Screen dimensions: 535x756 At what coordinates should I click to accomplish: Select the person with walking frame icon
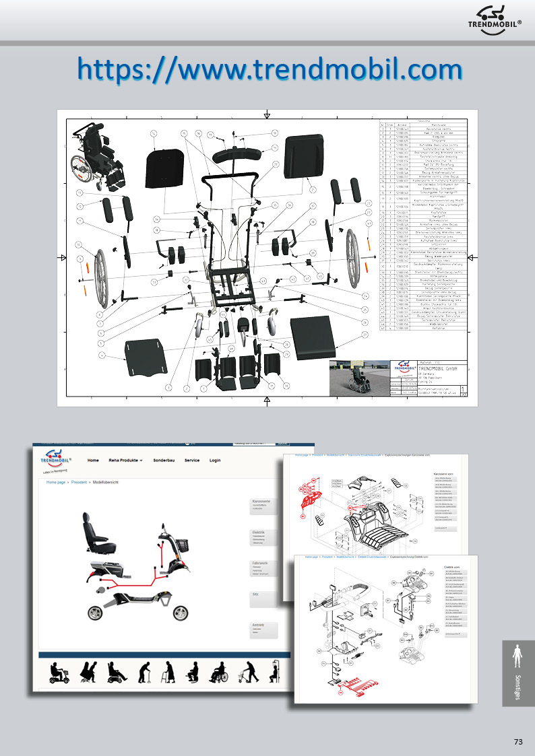click(168, 672)
